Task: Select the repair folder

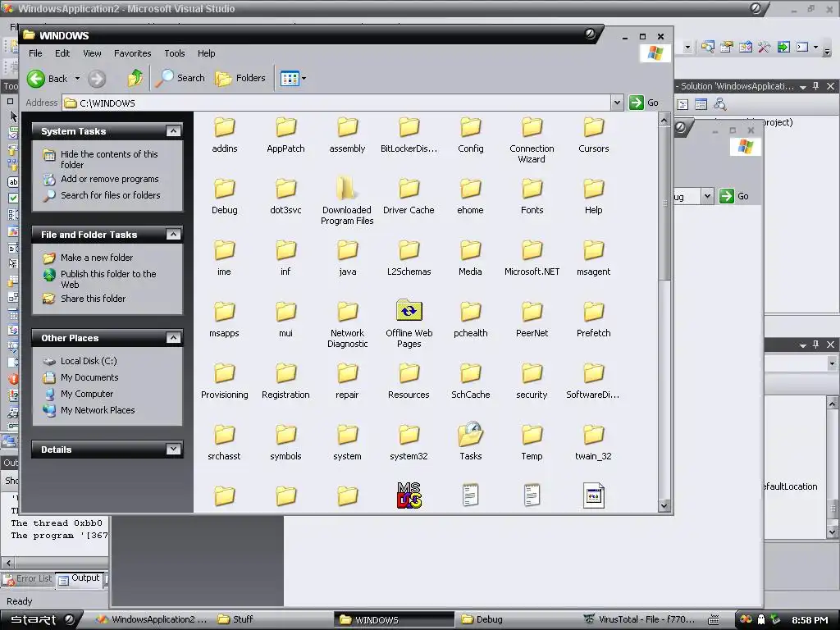Action: (347, 381)
